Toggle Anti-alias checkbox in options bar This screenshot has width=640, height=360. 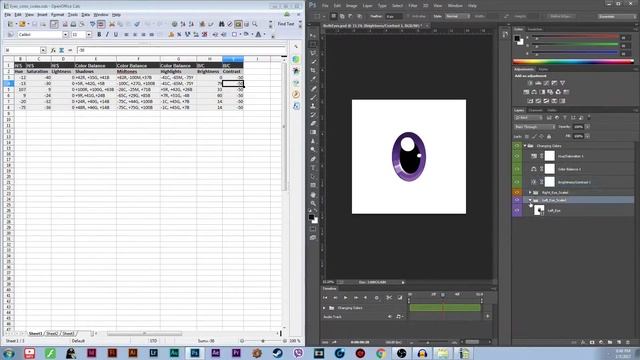409,16
